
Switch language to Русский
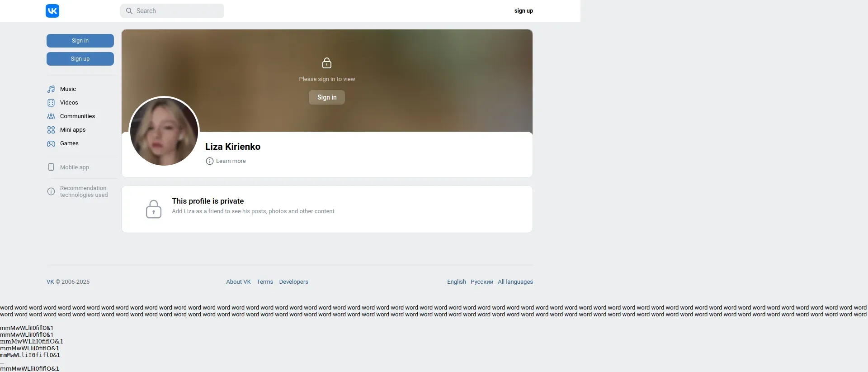pyautogui.click(x=482, y=282)
